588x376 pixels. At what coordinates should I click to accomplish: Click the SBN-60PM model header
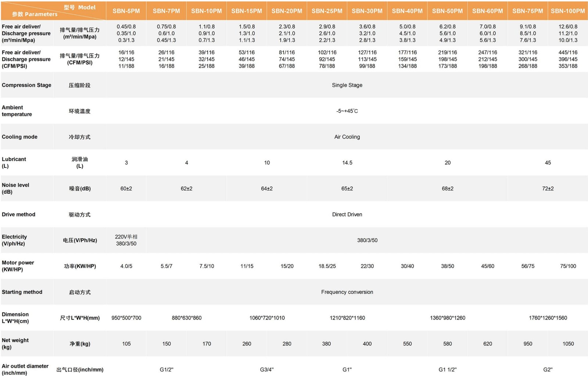[488, 11]
